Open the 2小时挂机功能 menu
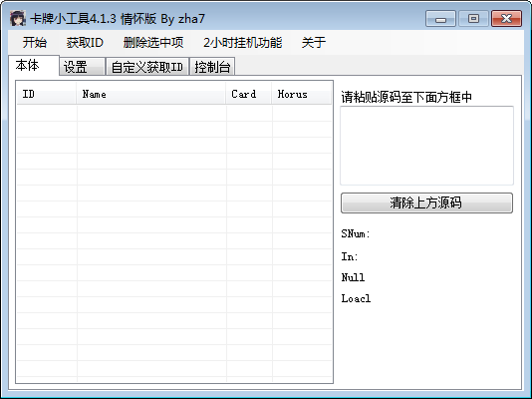This screenshot has width=532, height=399. point(243,43)
